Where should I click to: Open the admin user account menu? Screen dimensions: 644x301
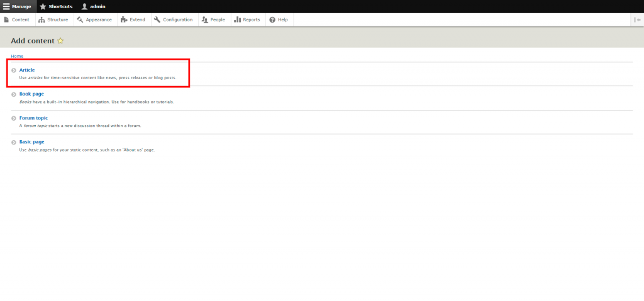pyautogui.click(x=92, y=6)
